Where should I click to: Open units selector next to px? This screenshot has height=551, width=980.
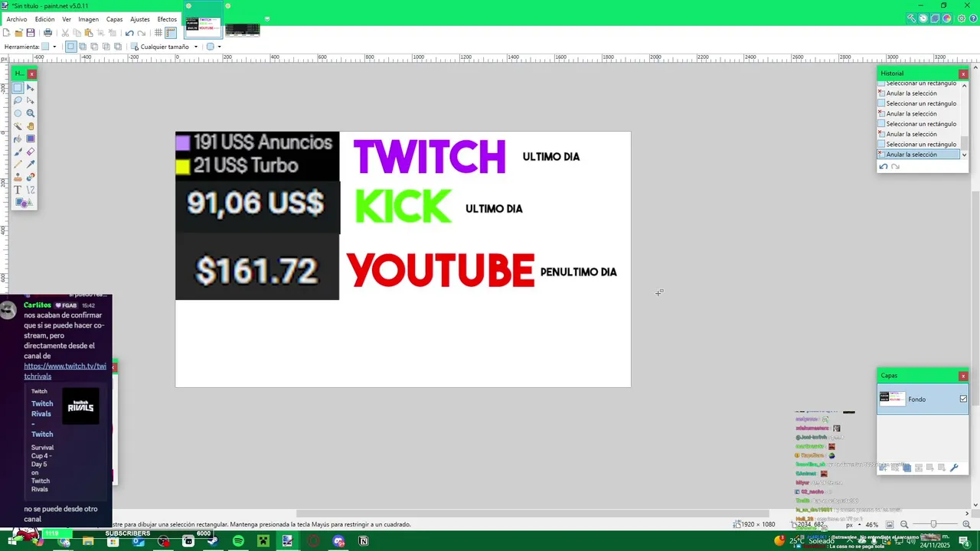(857, 524)
